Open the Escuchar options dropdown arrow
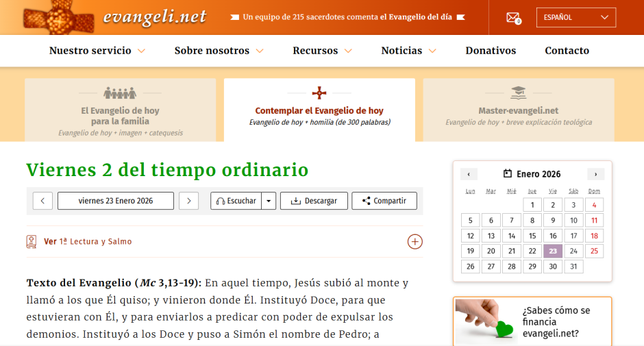Viewport: 644px width, 346px height. pyautogui.click(x=269, y=201)
